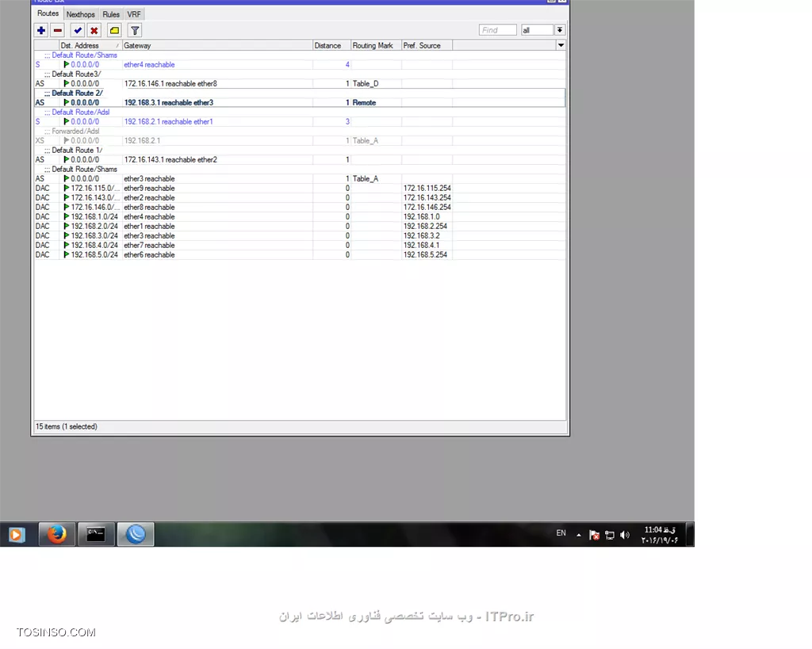This screenshot has width=812, height=649.
Task: Sort by Pref. Source column header
Action: coord(427,45)
